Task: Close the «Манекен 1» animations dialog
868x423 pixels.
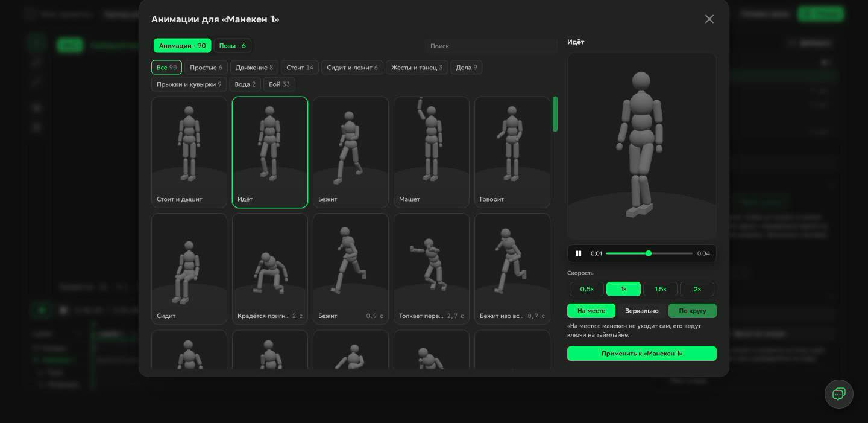Action: (x=709, y=19)
